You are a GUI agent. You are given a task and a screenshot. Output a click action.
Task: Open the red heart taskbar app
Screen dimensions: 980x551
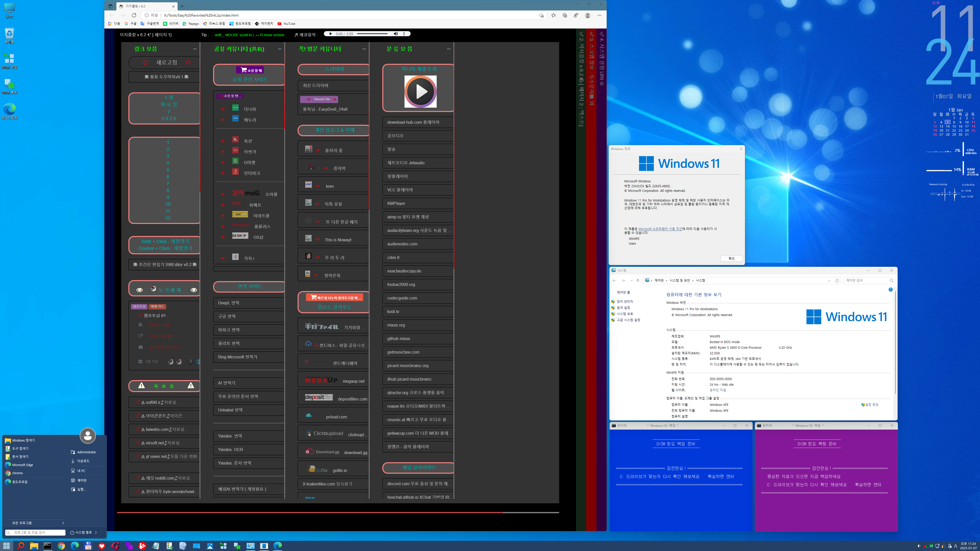[102, 546]
